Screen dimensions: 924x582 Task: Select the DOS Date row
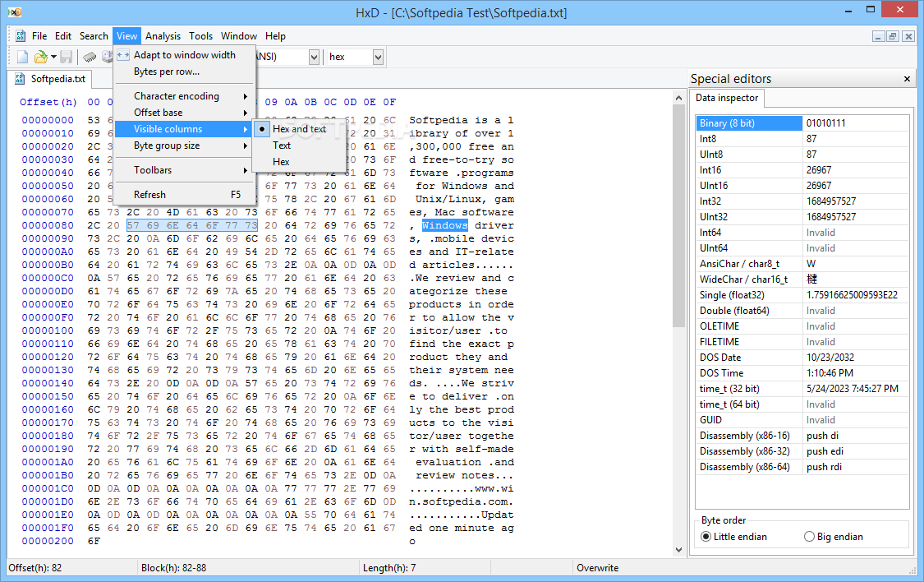pyautogui.click(x=802, y=358)
